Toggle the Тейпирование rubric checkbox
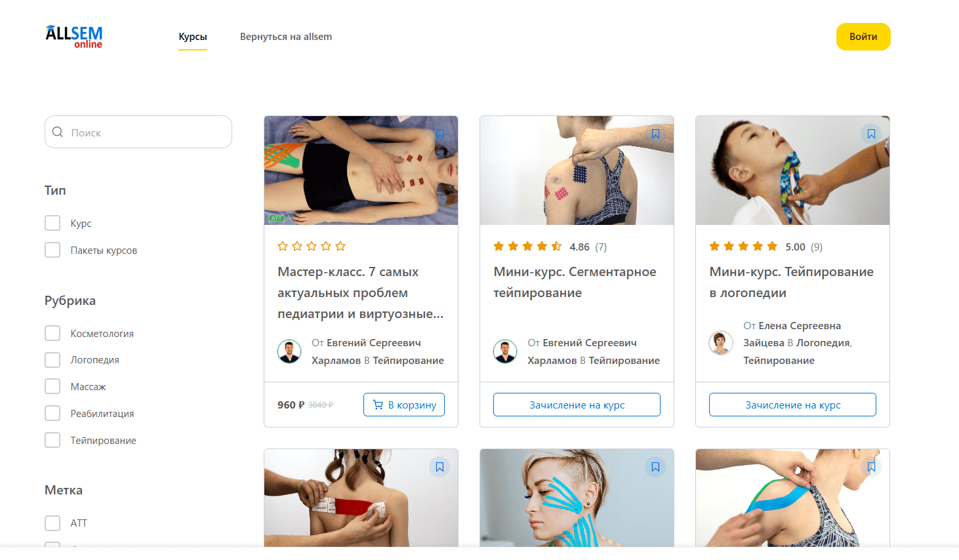Screen dimensions: 959x560 (x=52, y=440)
